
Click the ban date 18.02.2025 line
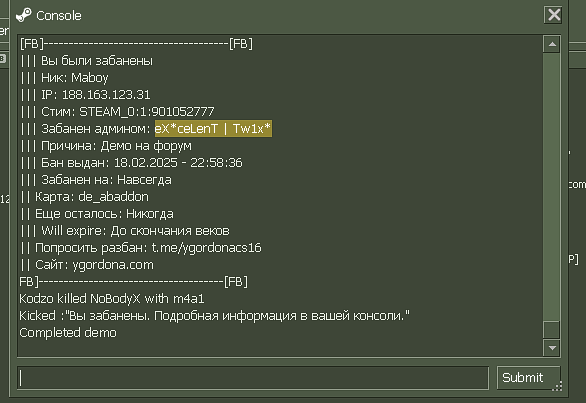tap(132, 163)
